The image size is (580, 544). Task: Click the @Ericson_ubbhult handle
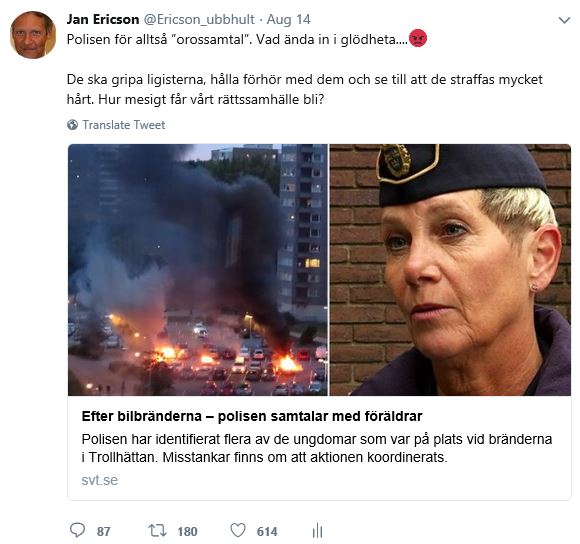(199, 19)
